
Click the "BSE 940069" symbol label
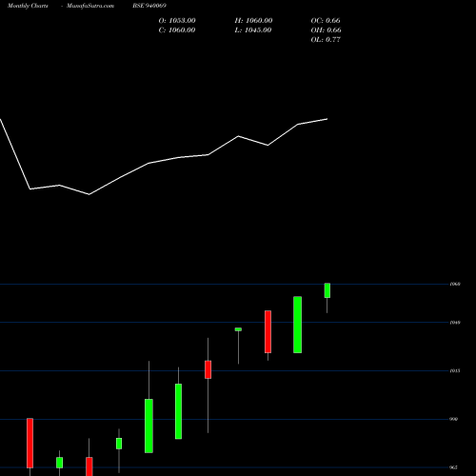[x=149, y=6]
